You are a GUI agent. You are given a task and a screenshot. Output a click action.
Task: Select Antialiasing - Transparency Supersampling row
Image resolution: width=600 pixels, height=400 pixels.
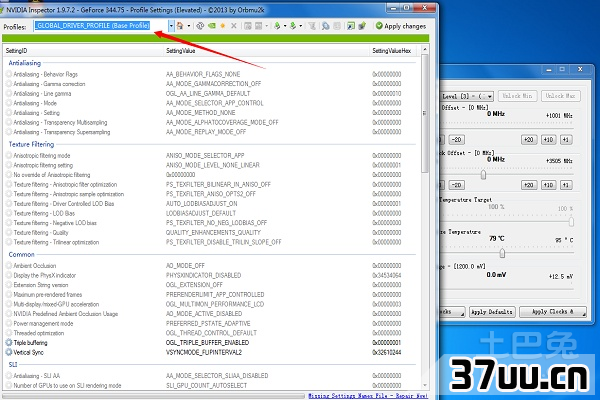210,132
